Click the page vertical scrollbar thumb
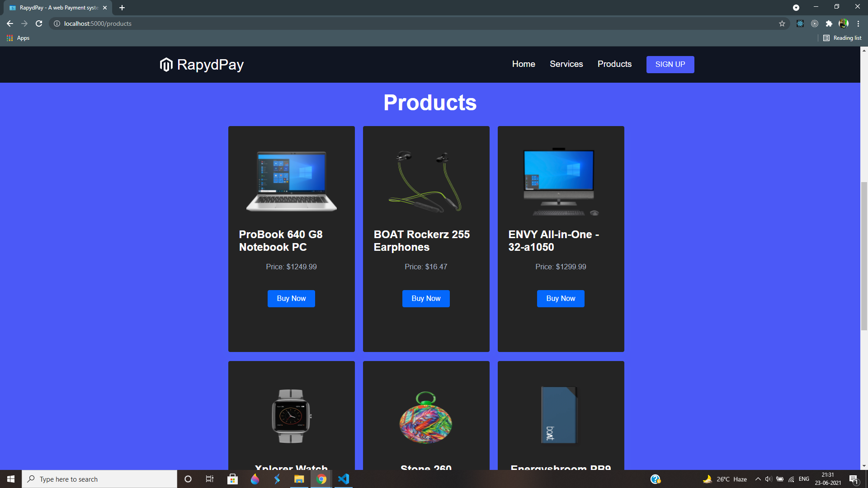 [x=864, y=255]
